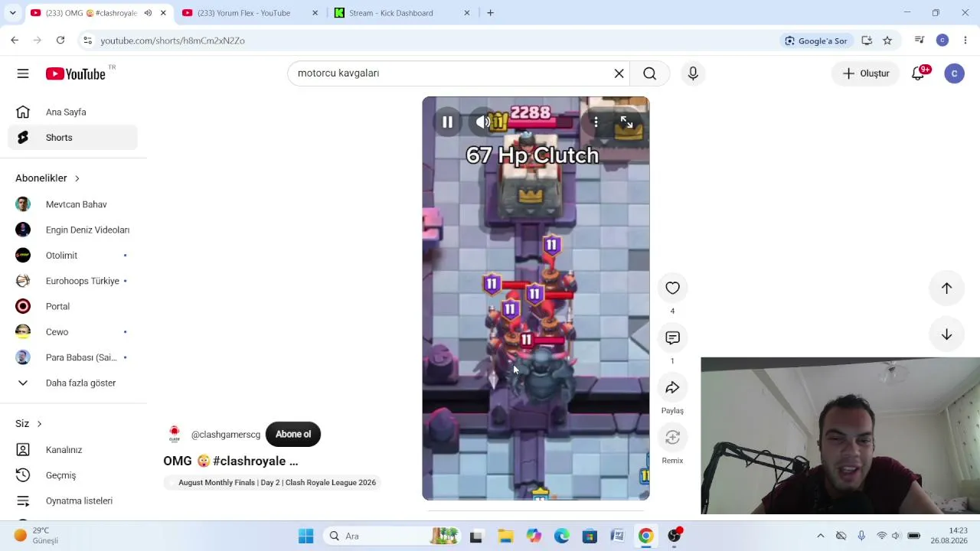
Task: Show hidden system tray icons
Action: [x=821, y=536]
